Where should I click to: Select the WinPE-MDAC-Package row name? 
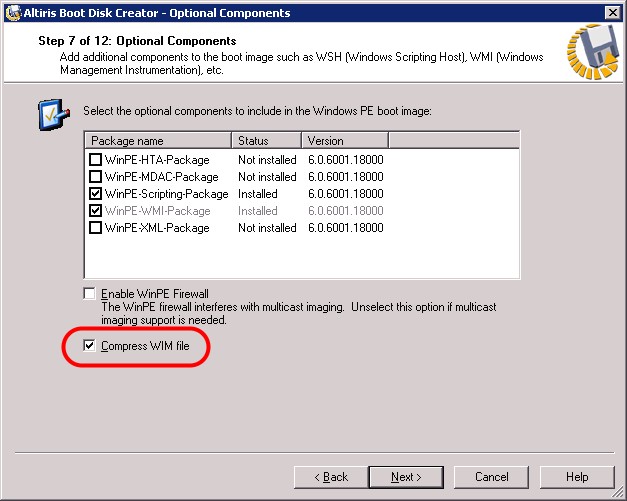(162, 177)
